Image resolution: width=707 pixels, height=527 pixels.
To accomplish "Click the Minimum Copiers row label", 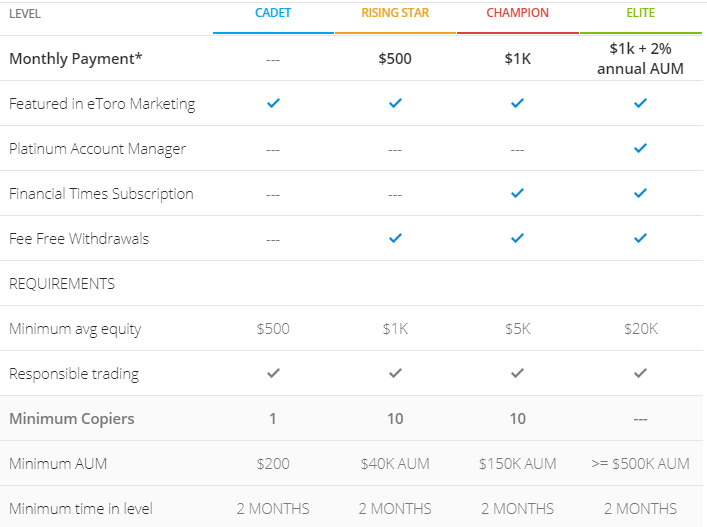I will [x=70, y=418].
